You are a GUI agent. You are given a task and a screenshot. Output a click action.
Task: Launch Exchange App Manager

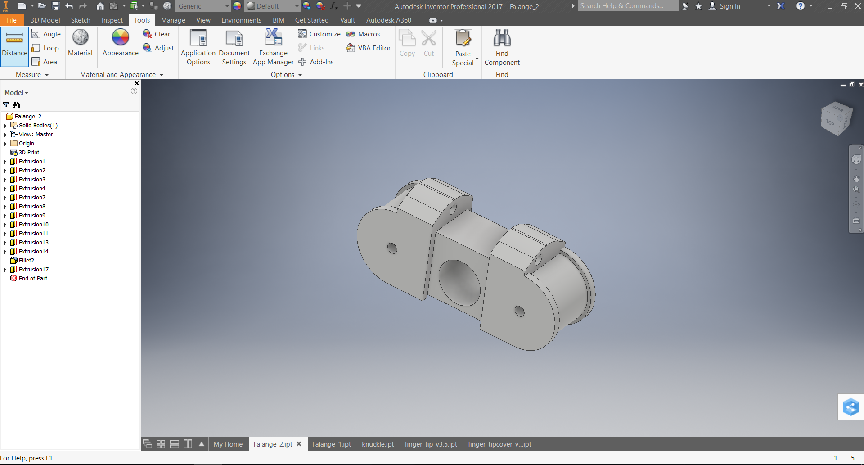coord(273,47)
